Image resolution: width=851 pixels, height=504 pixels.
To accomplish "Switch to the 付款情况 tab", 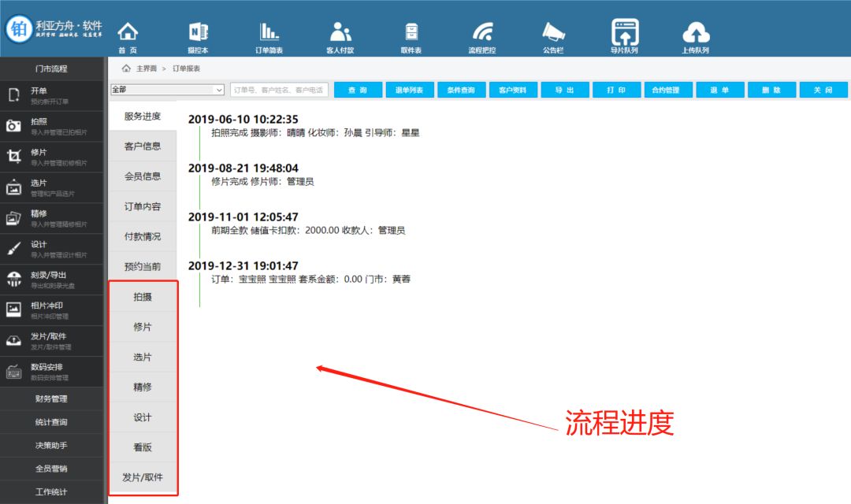I will 143,236.
